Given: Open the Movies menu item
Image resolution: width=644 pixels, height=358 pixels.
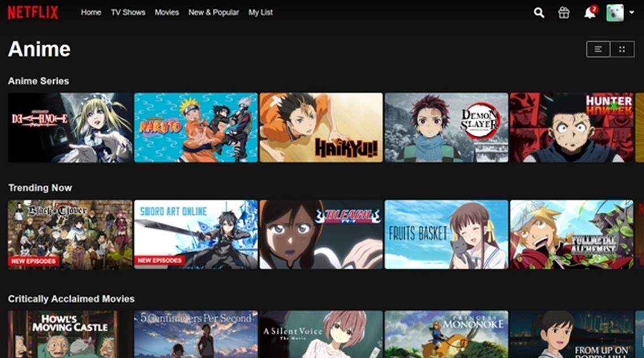Looking at the screenshot, I should point(167,12).
